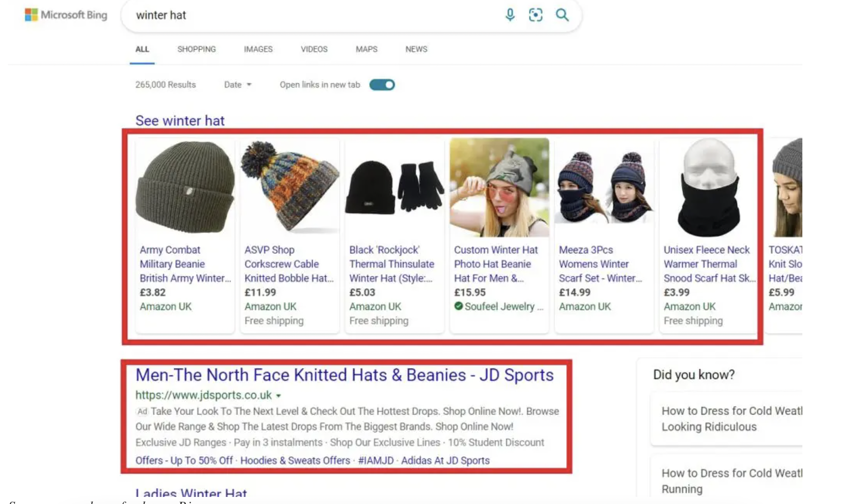Go to the Videos tab
This screenshot has height=504, width=852.
[x=314, y=49]
